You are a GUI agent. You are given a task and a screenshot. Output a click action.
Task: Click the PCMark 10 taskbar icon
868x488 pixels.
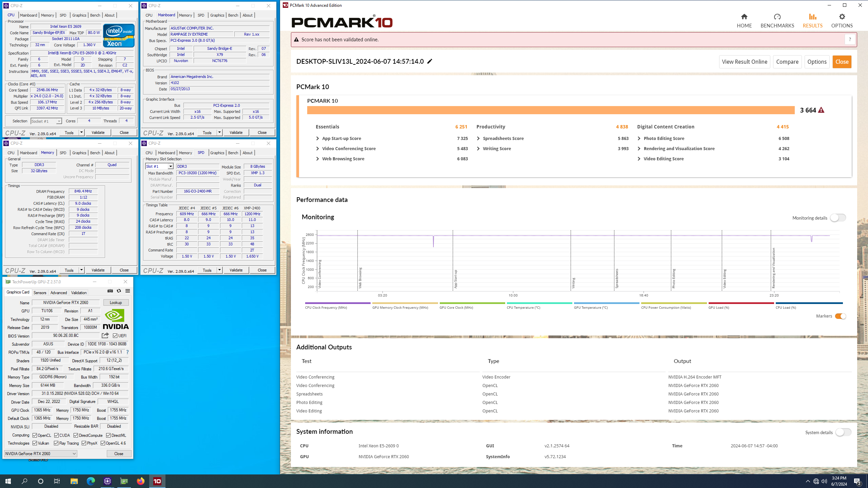pyautogui.click(x=157, y=481)
